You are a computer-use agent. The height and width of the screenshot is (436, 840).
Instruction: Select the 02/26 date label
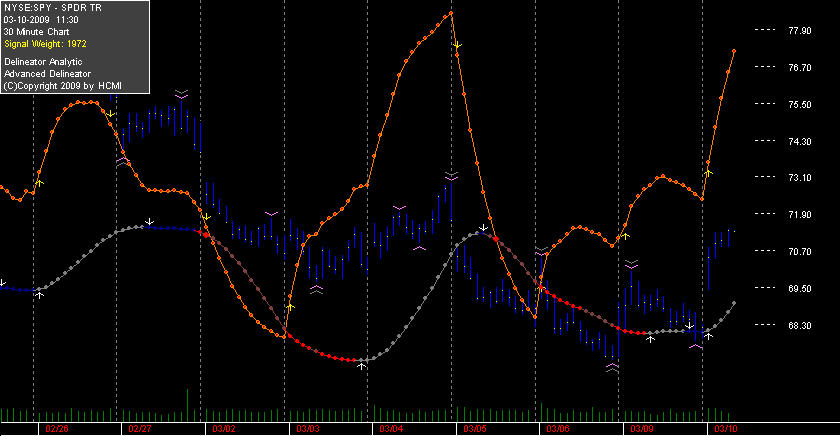click(57, 429)
